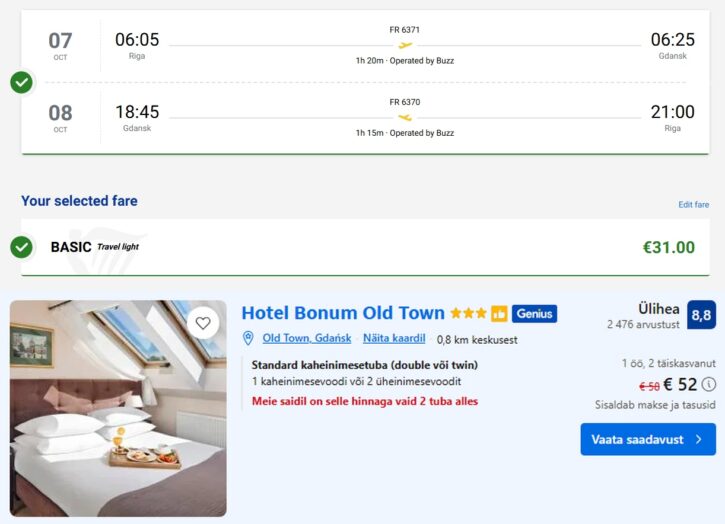
Task: Follow the Old Town, Gdańsk link
Action: [307, 339]
